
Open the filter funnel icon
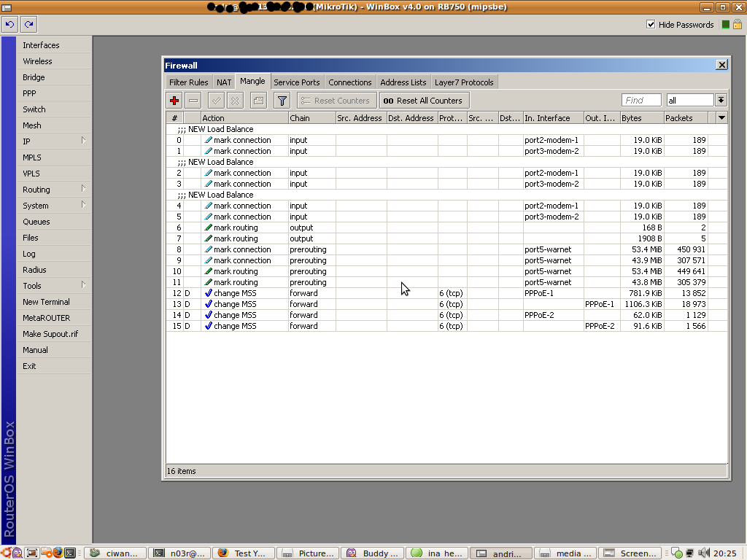[282, 101]
